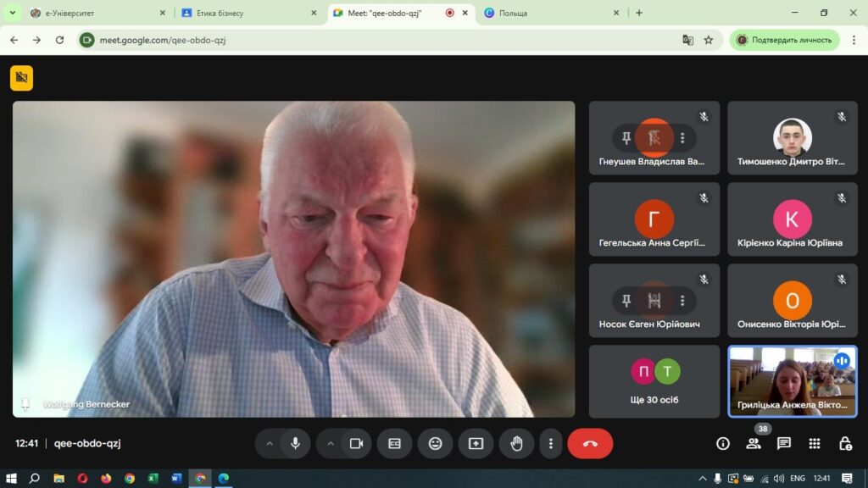Open the meeting details info icon
Image resolution: width=868 pixels, height=488 pixels.
pyautogui.click(x=723, y=443)
